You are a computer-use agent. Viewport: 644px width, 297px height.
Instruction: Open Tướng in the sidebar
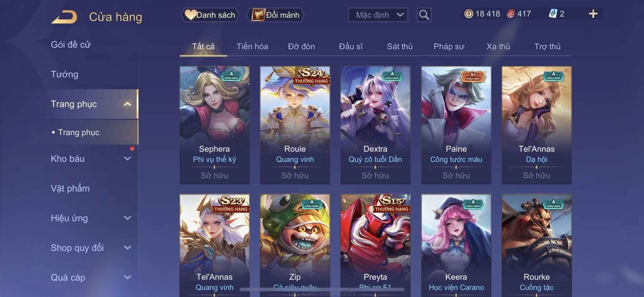(x=64, y=74)
